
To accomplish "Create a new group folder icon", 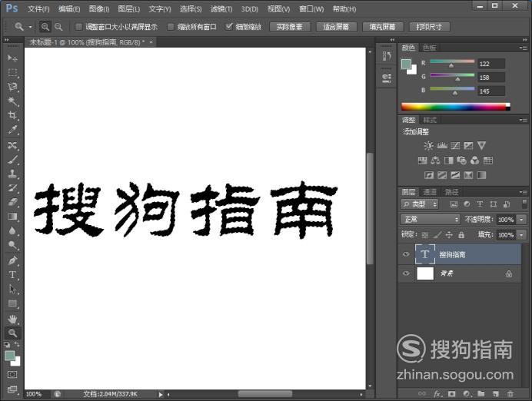I will click(x=480, y=393).
